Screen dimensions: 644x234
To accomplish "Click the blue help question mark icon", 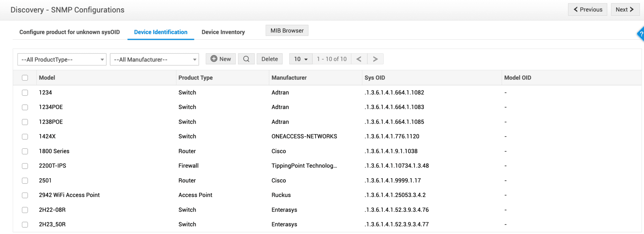I will [641, 34].
